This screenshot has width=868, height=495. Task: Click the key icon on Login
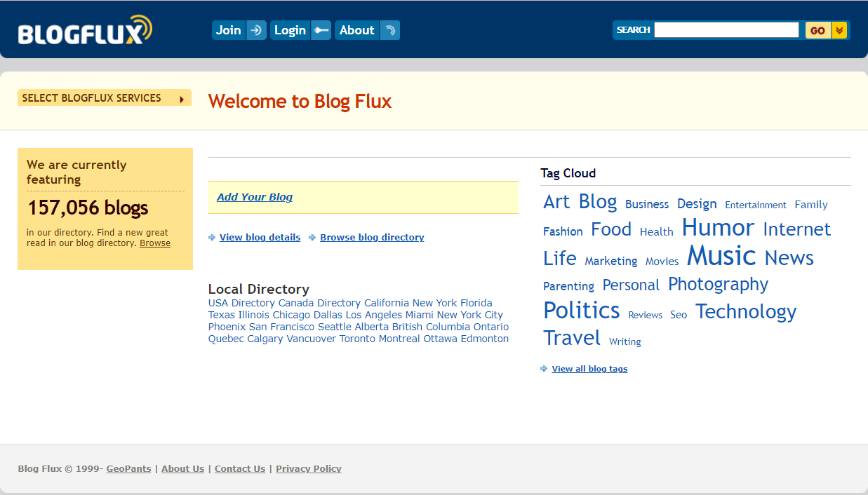click(321, 30)
